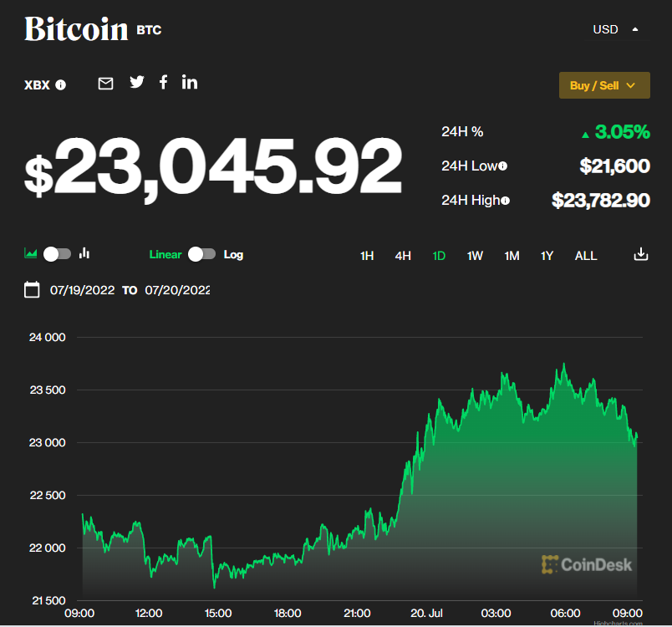The height and width of the screenshot is (627, 672).
Task: Click the 1M range button
Action: 512,256
